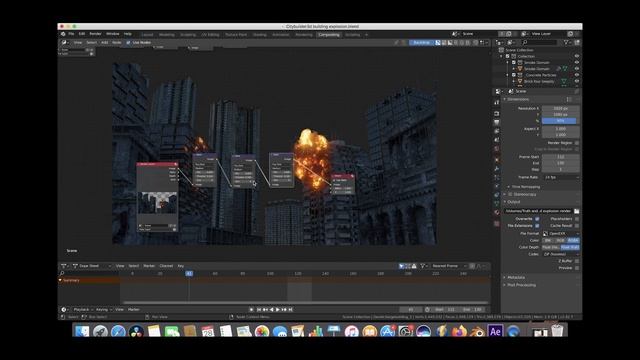
Task: Enable the Preview checkbox
Action: pos(577,268)
